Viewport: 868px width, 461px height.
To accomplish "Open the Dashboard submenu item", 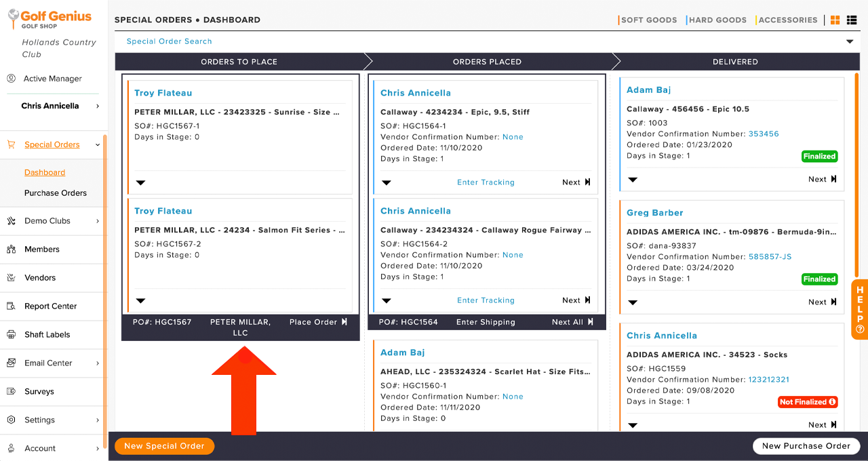I will tap(45, 172).
